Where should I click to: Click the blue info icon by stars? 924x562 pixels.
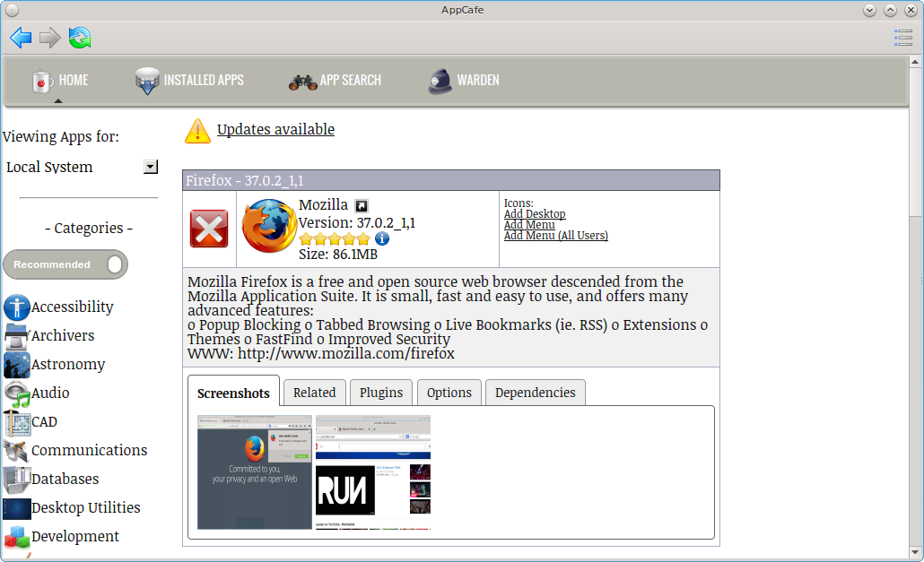382,238
